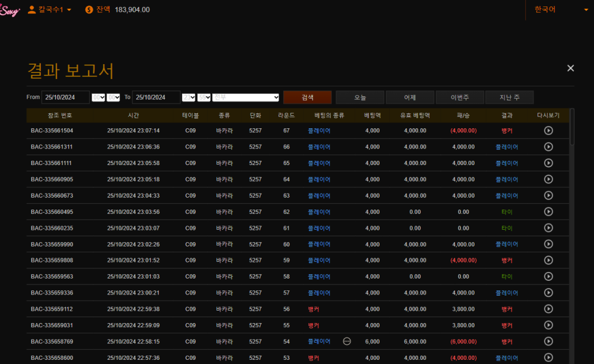
Task: Select the 어제 (yesterday) filter
Action: coord(410,97)
